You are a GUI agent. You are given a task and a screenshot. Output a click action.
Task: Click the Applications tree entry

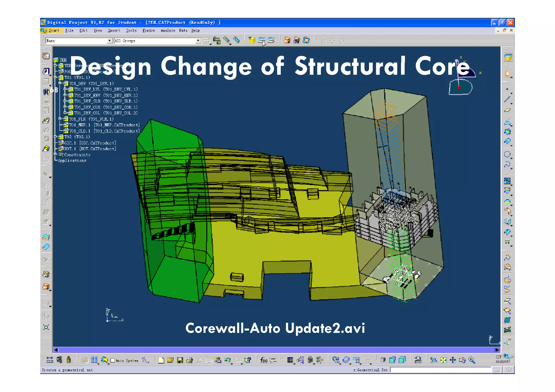pos(72,160)
